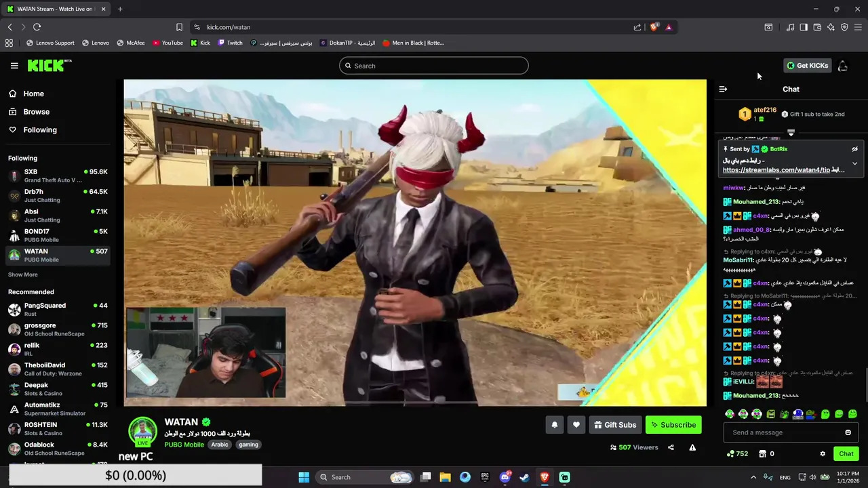Screen dimensions: 868x488
Task: Bookmark this page icon
Action: (x=179, y=27)
